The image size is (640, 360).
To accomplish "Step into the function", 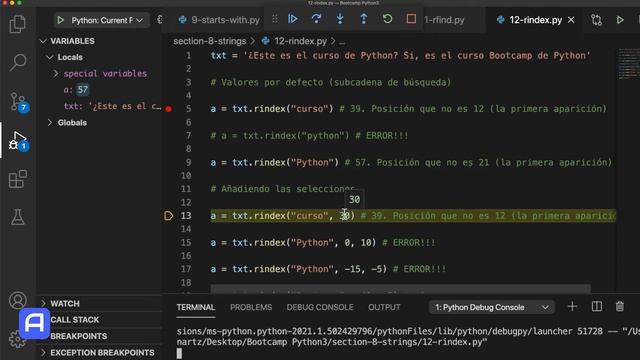I will [340, 19].
